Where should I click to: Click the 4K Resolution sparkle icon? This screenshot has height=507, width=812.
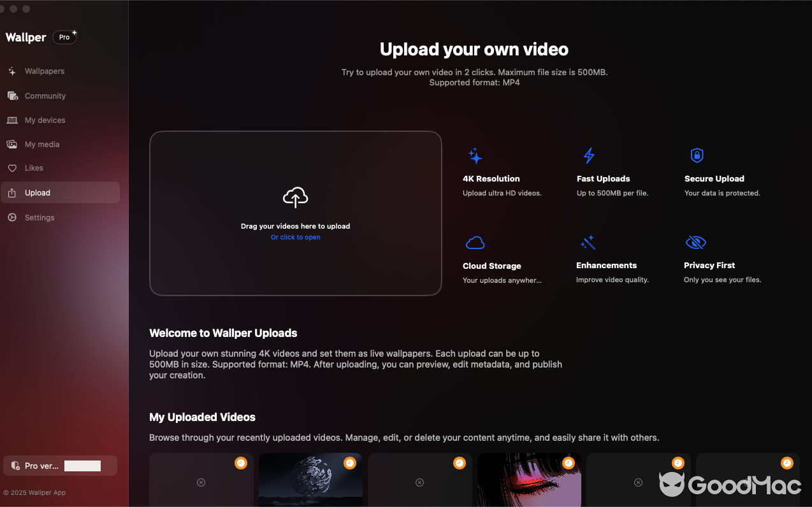pos(474,155)
